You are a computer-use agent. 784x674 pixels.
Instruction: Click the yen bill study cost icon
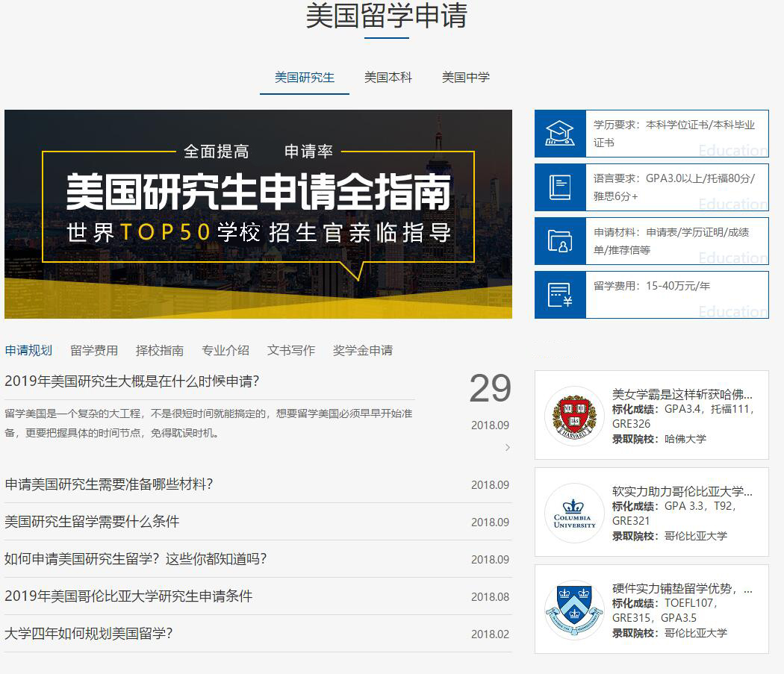[560, 295]
